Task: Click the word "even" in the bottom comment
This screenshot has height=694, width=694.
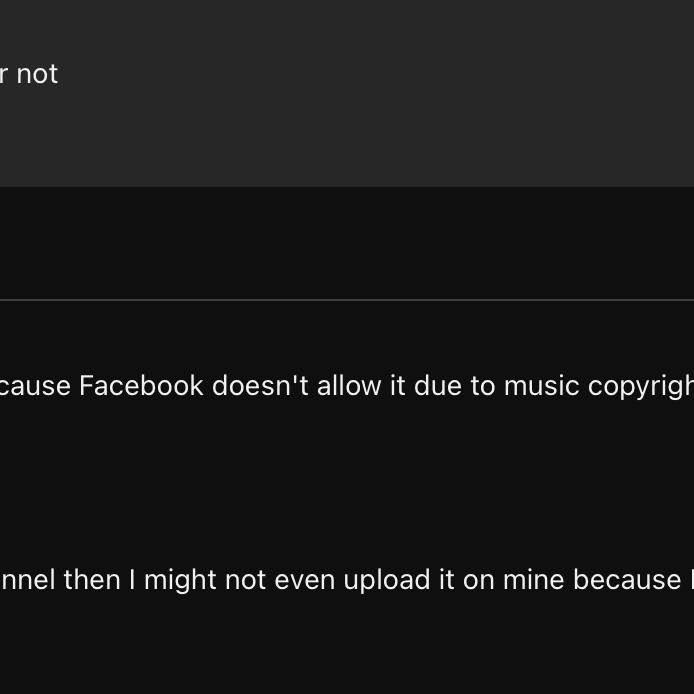Action: pos(305,580)
